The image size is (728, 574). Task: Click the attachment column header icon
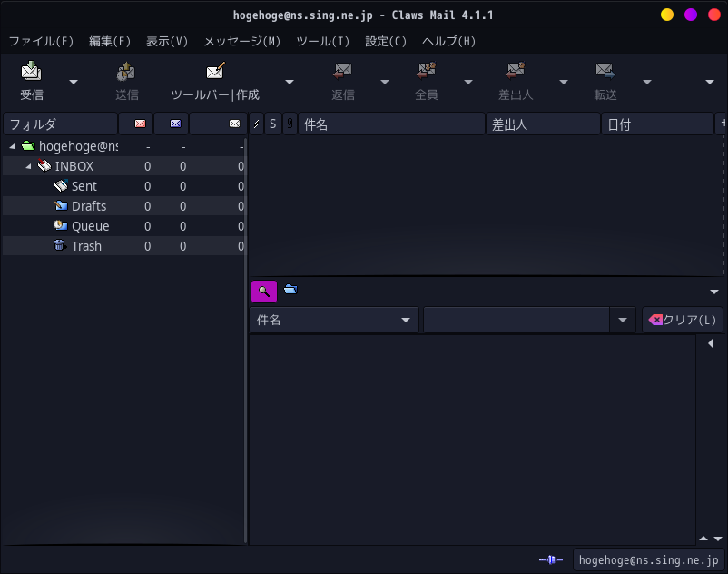coord(290,124)
